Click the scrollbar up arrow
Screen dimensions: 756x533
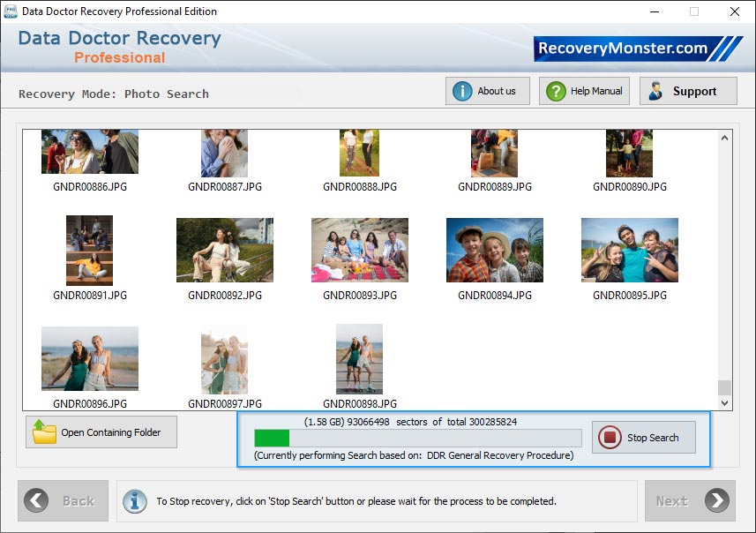tap(725, 137)
